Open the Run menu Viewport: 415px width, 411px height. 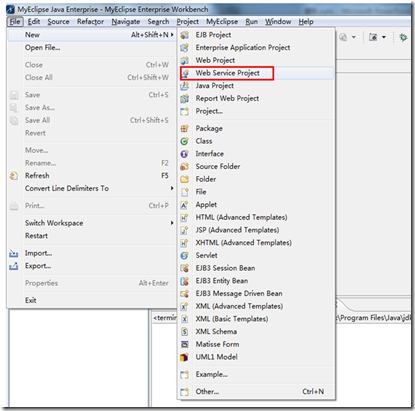(252, 22)
